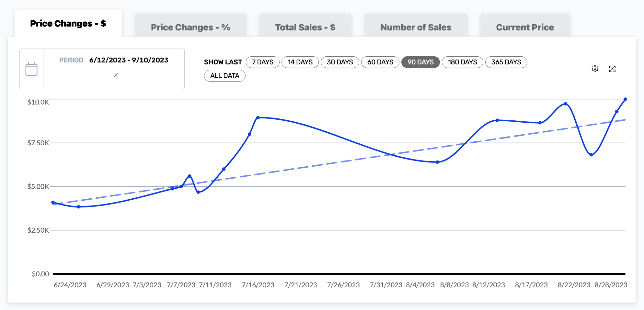
Task: Open the Current Price tab
Action: (525, 27)
